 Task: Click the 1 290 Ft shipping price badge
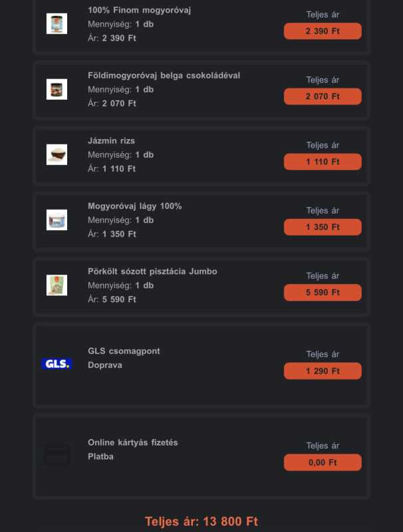tap(323, 371)
